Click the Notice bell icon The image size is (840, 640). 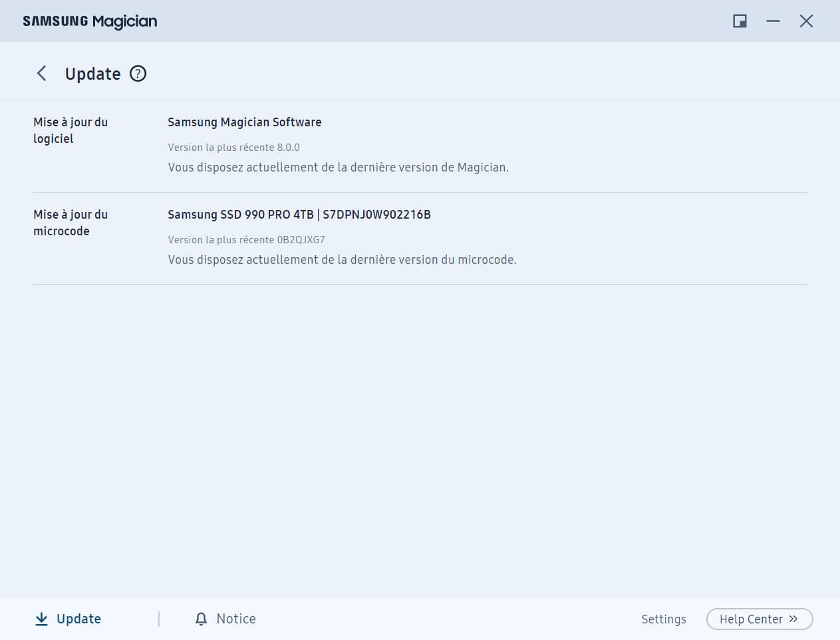tap(201, 619)
